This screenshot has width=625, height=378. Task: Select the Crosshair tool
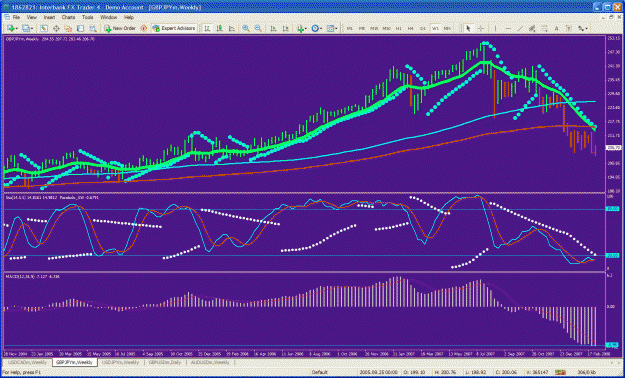[x=481, y=28]
